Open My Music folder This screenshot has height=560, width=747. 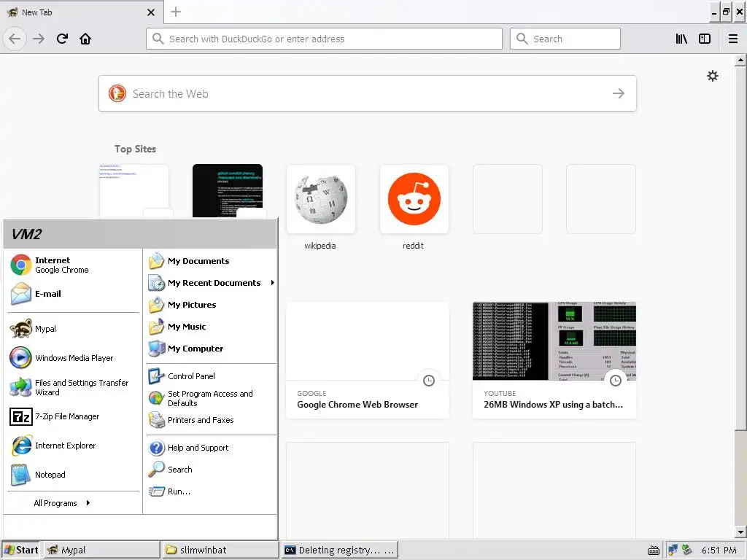coord(212,327)
